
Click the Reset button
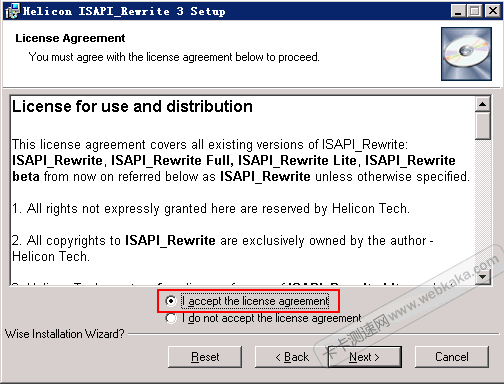pyautogui.click(x=205, y=357)
